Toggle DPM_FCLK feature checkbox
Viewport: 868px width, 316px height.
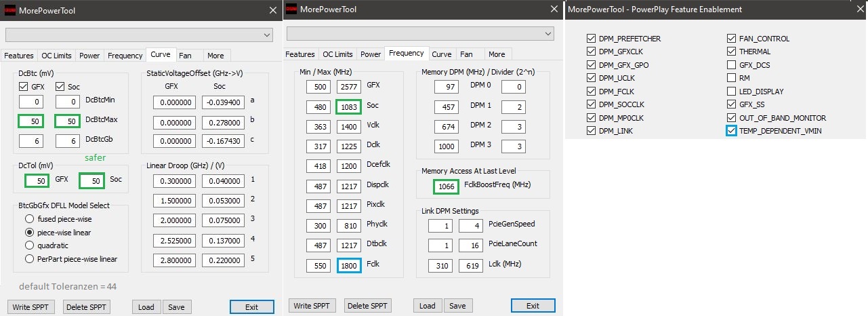pyautogui.click(x=592, y=92)
